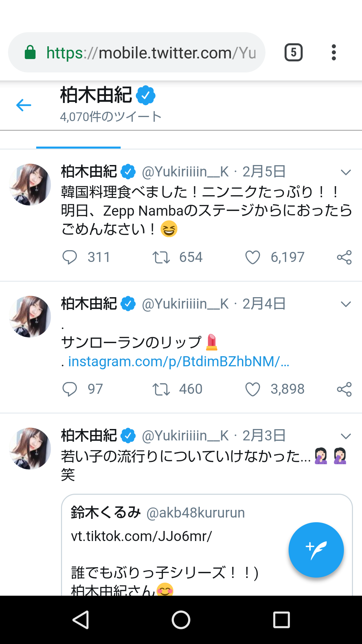Share the February 4 tweet

pos(344,389)
